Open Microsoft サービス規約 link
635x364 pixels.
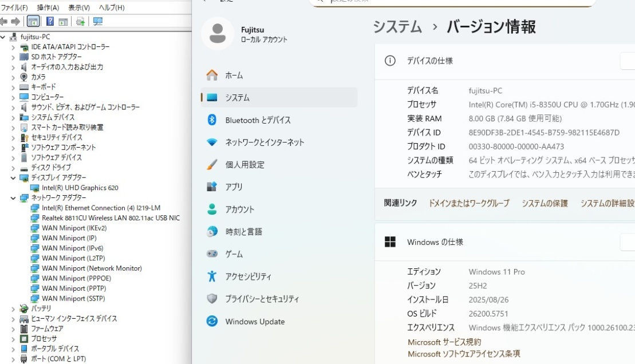tap(444, 342)
